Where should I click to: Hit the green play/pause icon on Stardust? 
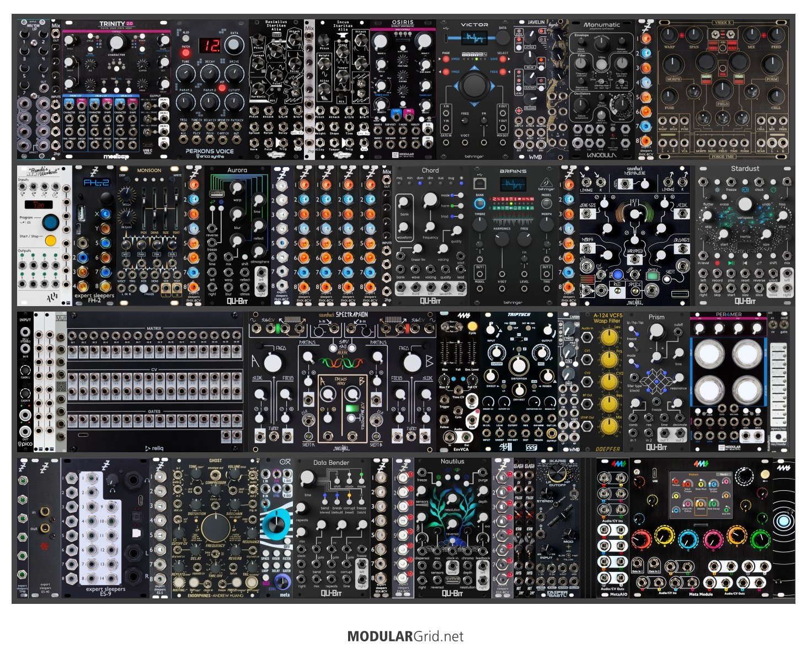731,263
